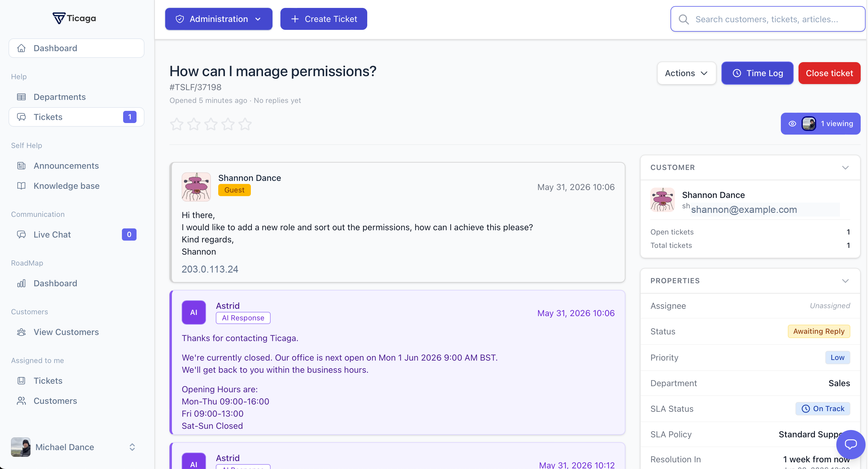Click viewer avatar in the viewing badge
The width and height of the screenshot is (868, 469).
click(x=809, y=124)
